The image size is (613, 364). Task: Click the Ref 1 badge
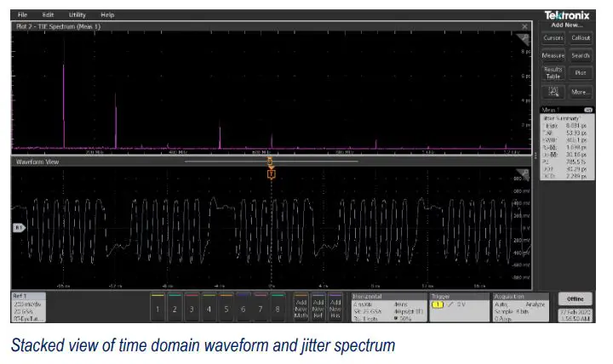coord(29,307)
